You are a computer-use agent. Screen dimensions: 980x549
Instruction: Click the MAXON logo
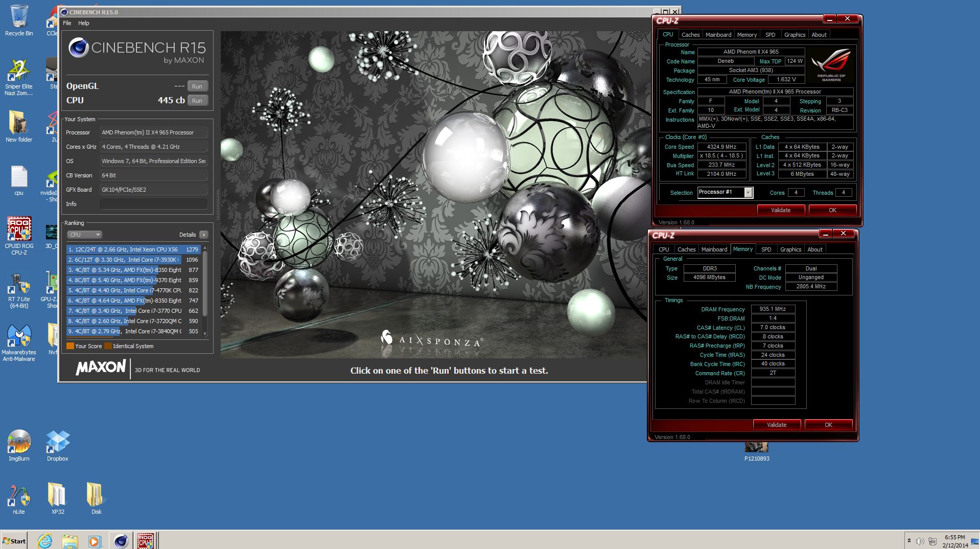[101, 368]
